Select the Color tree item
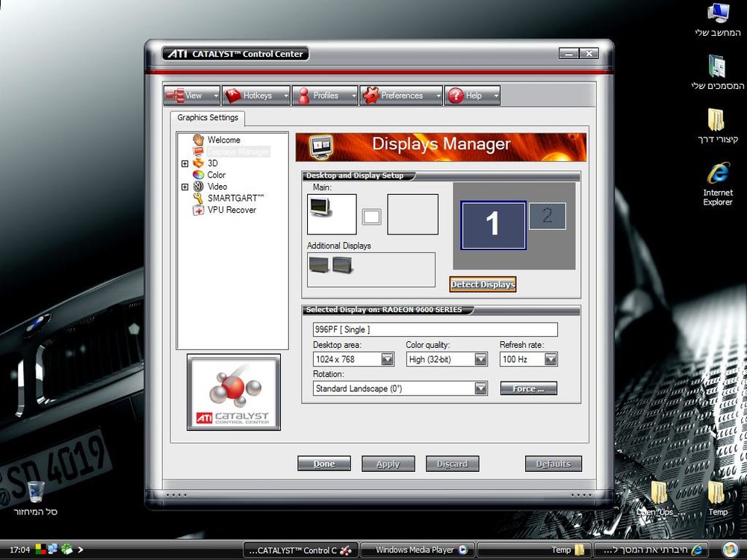The height and width of the screenshot is (560, 747). [217, 175]
